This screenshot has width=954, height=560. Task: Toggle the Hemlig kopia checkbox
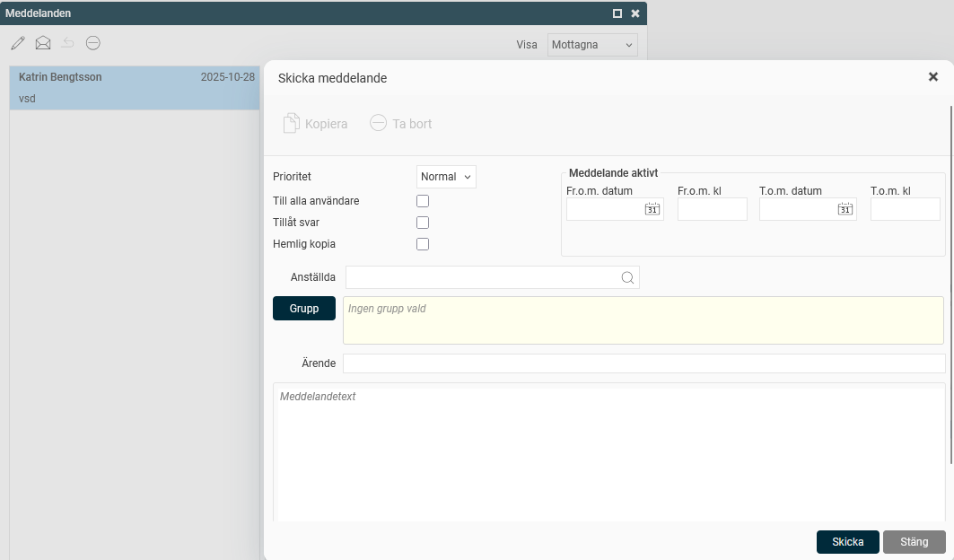click(423, 244)
